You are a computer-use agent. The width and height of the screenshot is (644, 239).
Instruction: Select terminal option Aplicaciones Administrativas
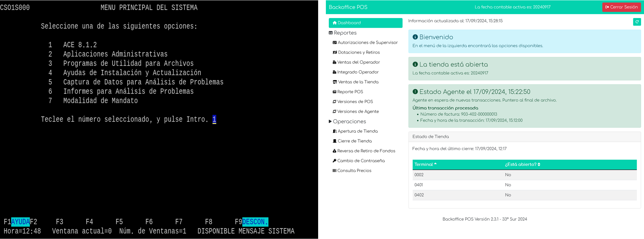tap(115, 54)
